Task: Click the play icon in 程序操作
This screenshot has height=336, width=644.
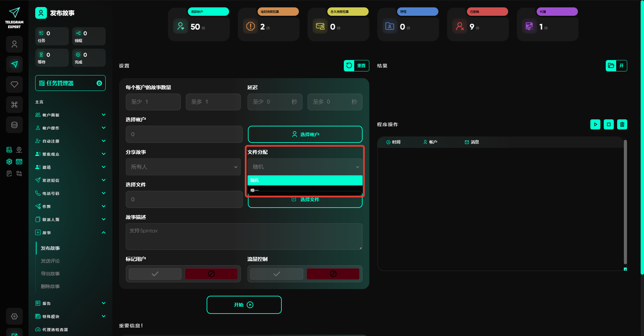Action: coord(595,124)
